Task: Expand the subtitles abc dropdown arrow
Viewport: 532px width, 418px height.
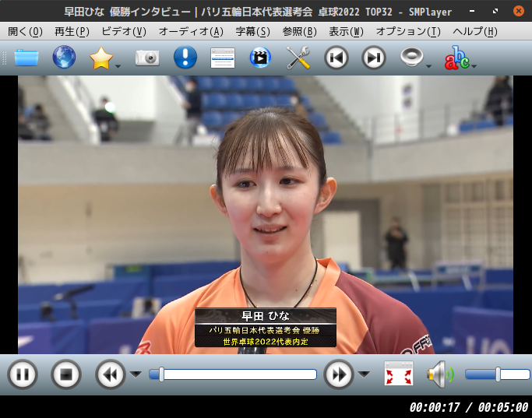Action: [474, 66]
